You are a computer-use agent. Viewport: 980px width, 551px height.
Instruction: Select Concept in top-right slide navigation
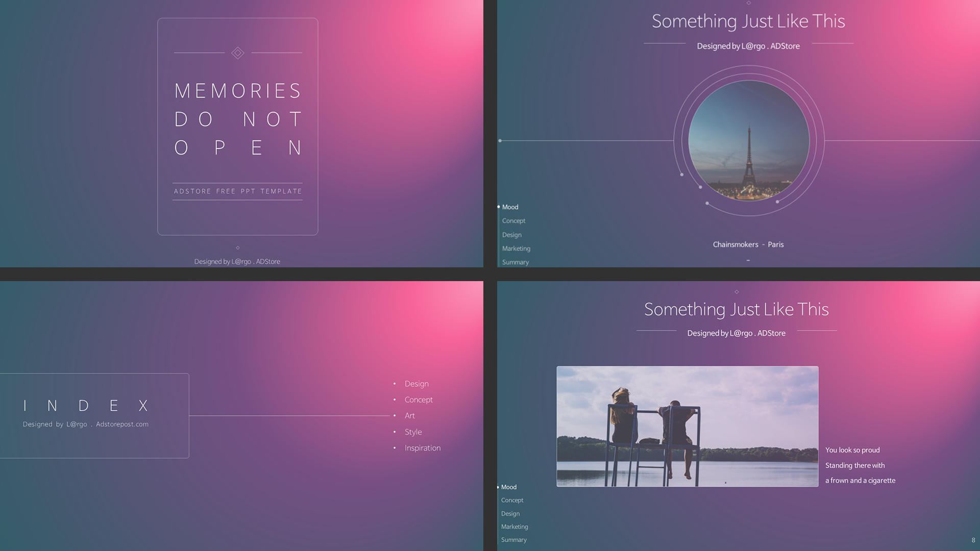coord(513,221)
